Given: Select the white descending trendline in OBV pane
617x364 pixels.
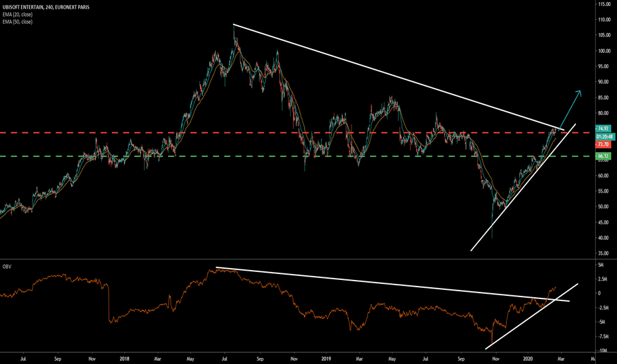Looking at the screenshot, I should 393,284.
